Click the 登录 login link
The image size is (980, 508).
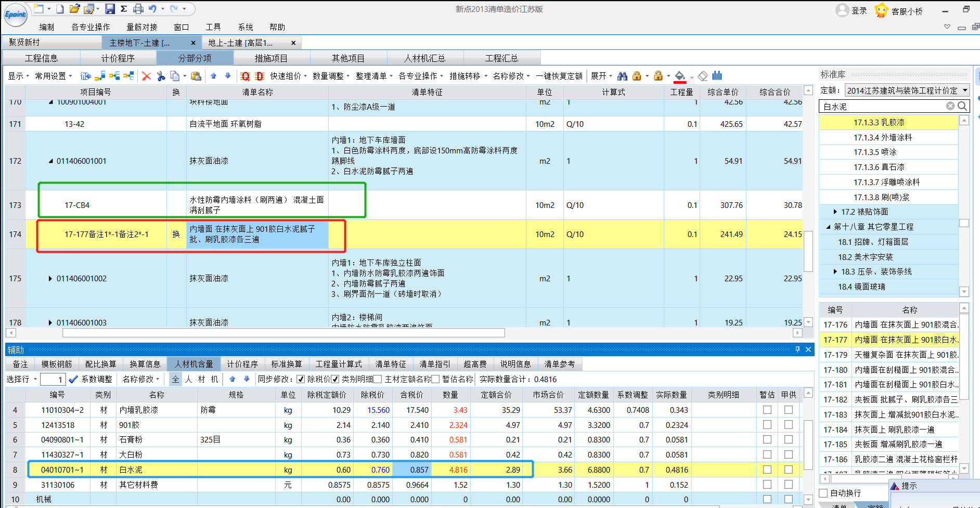click(859, 10)
